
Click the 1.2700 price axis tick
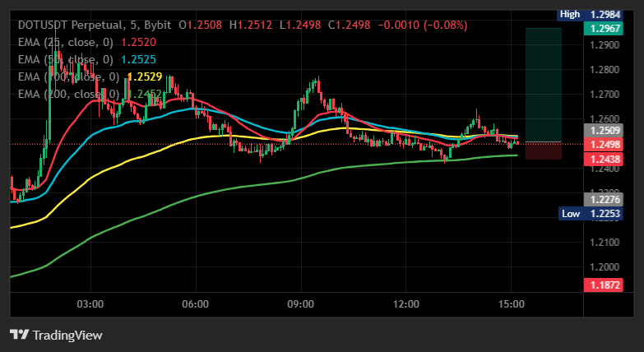click(605, 94)
